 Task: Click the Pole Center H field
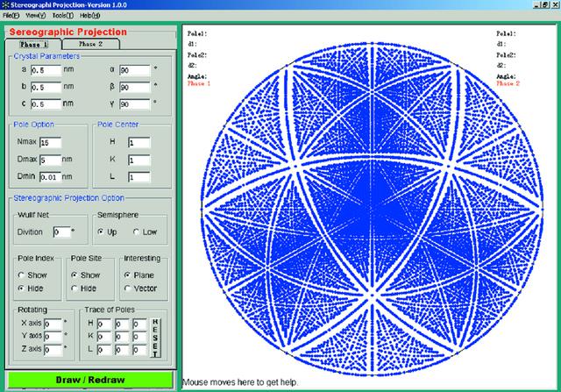pyautogui.click(x=139, y=142)
